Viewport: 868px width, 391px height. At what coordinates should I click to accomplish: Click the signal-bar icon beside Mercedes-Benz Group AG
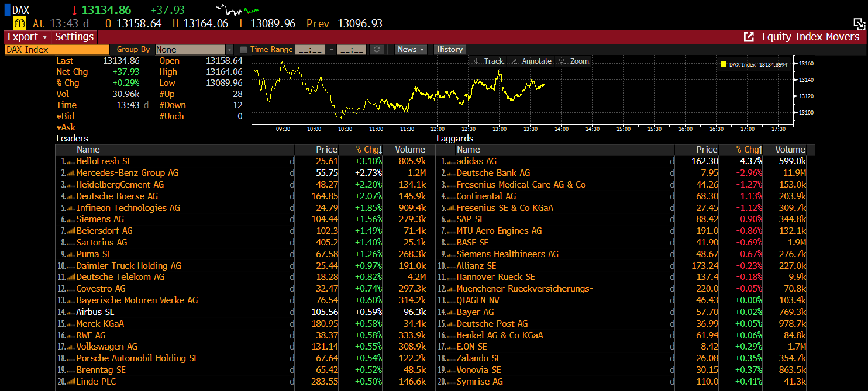(x=70, y=173)
